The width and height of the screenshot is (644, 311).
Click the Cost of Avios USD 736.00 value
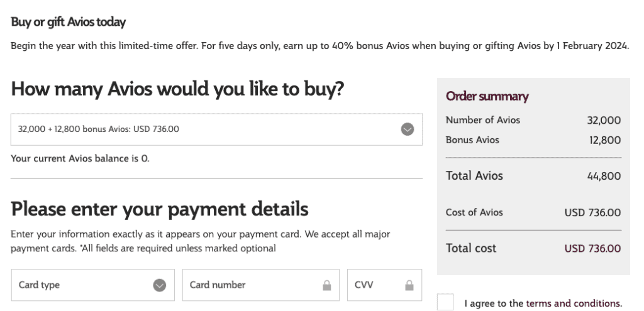click(x=592, y=213)
